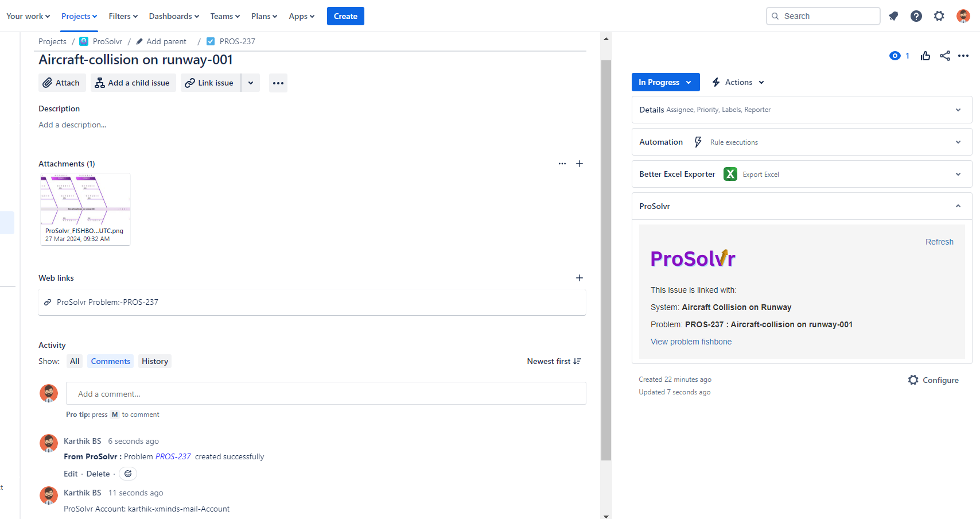980x519 pixels.
Task: Click the PROS-237 task type icon in breadcrumb
Action: 211,41
